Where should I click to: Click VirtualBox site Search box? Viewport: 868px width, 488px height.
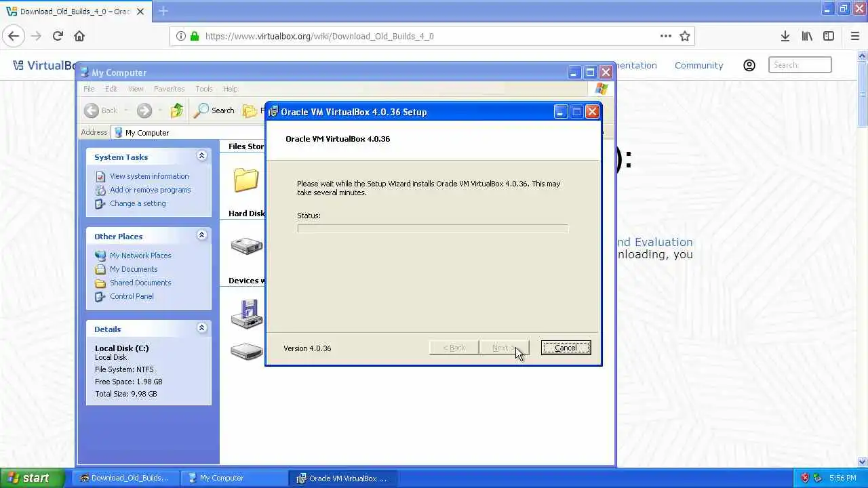(x=800, y=65)
